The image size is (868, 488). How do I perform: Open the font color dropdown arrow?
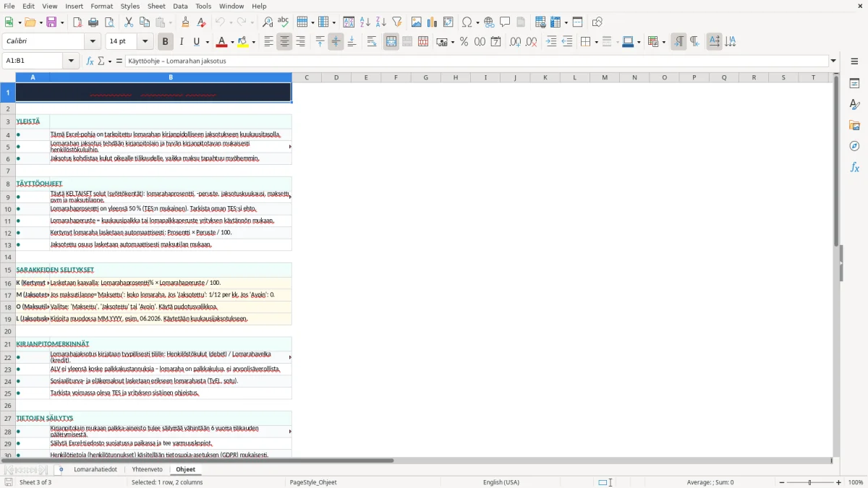click(232, 42)
